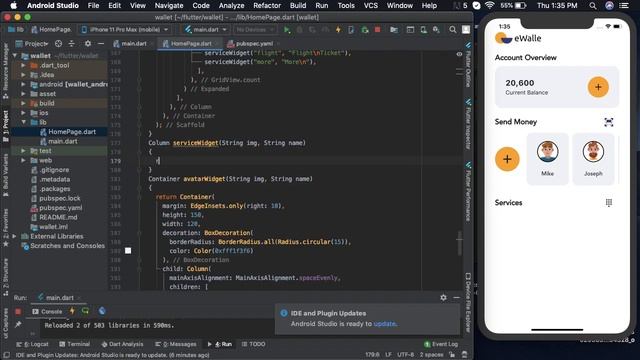Open the Refactor menu
640x360 pixels.
(x=267, y=6)
